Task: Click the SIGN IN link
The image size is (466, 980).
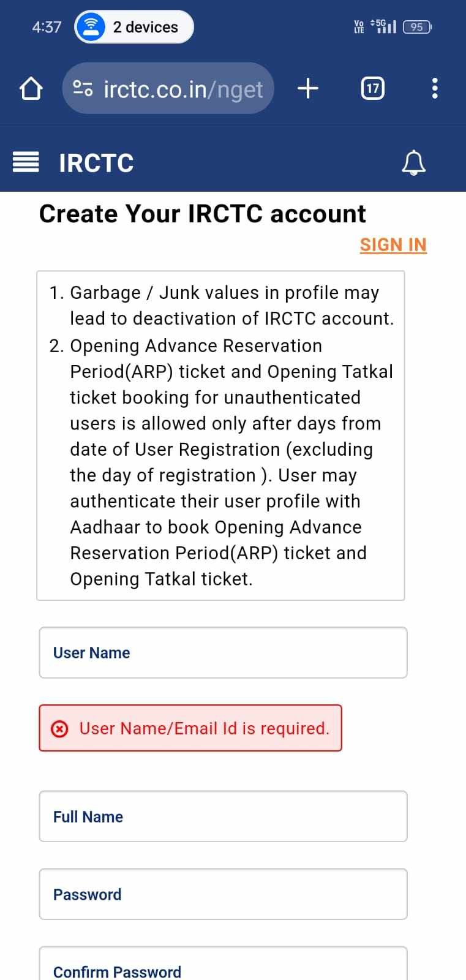Action: click(x=393, y=244)
